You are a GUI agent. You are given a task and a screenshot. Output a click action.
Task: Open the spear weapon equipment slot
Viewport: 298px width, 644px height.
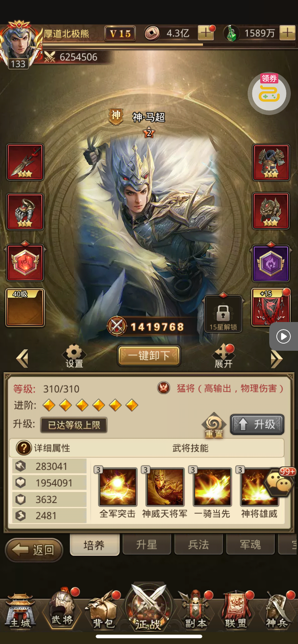coord(25,162)
